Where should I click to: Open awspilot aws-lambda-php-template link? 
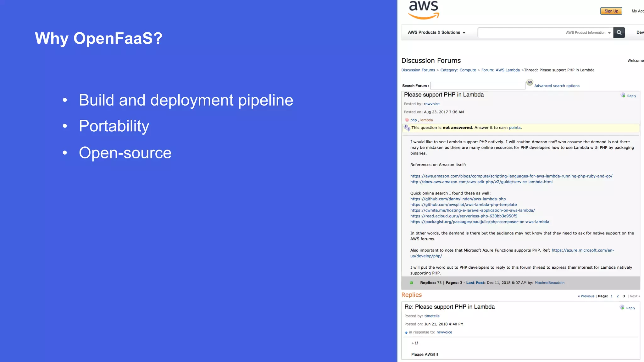tap(463, 205)
